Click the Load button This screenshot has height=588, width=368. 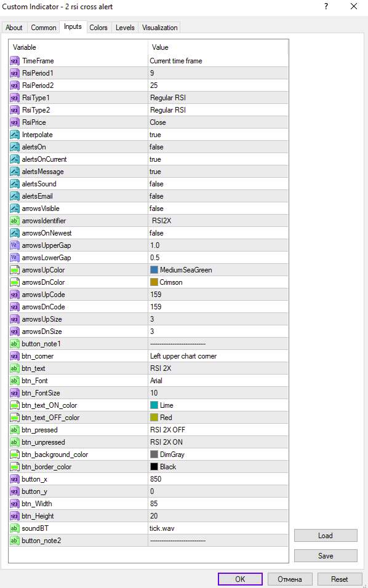326,536
